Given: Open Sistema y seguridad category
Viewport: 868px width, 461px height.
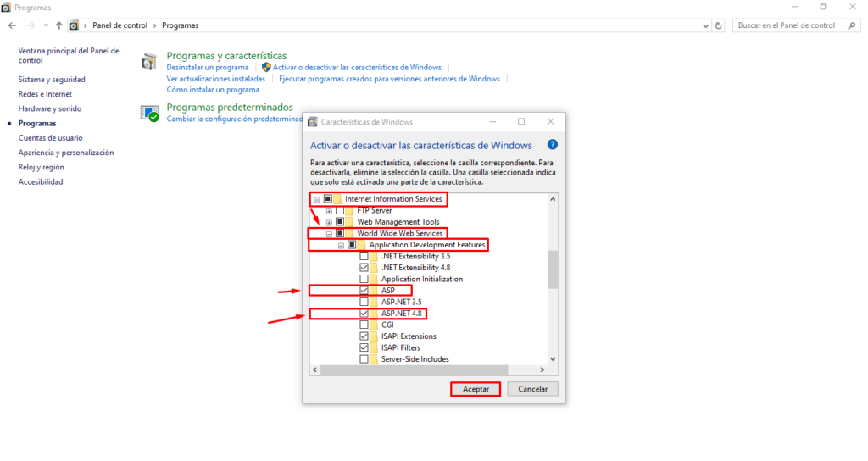Looking at the screenshot, I should (52, 79).
